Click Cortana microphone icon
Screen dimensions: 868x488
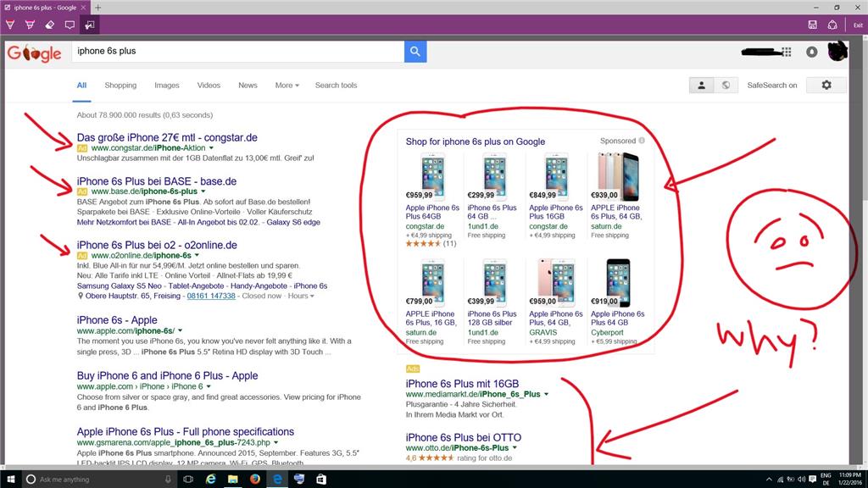point(168,480)
